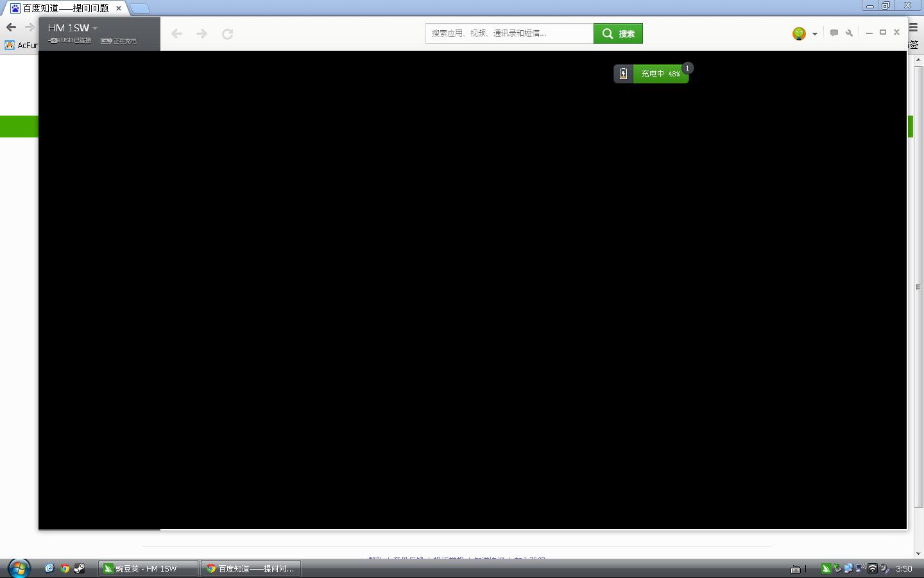Click the Chrome page vertical scrollbar
Image resolution: width=924 pixels, height=578 pixels.
point(918,286)
